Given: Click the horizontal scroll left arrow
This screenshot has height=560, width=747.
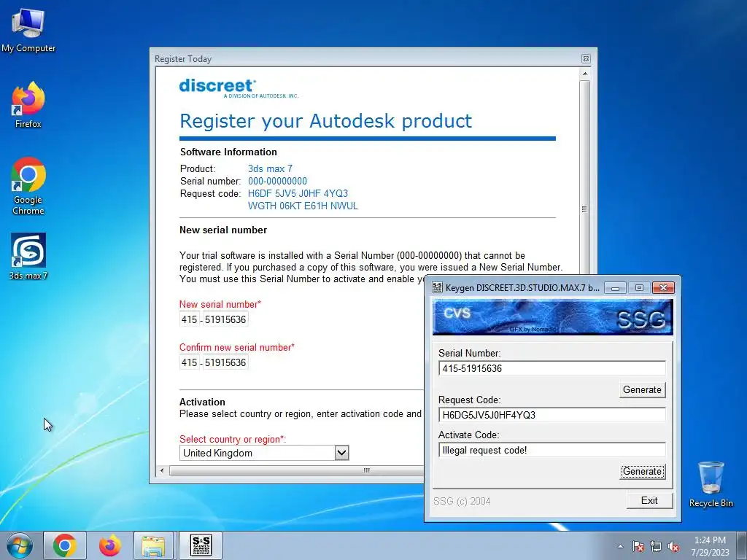Looking at the screenshot, I should (162, 470).
